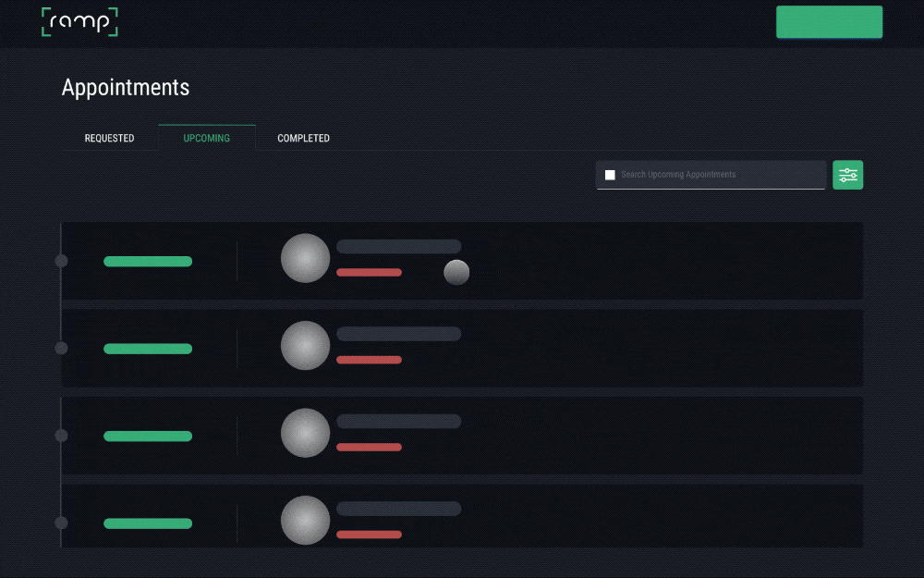Select the third appointment's avatar circle

pyautogui.click(x=305, y=433)
